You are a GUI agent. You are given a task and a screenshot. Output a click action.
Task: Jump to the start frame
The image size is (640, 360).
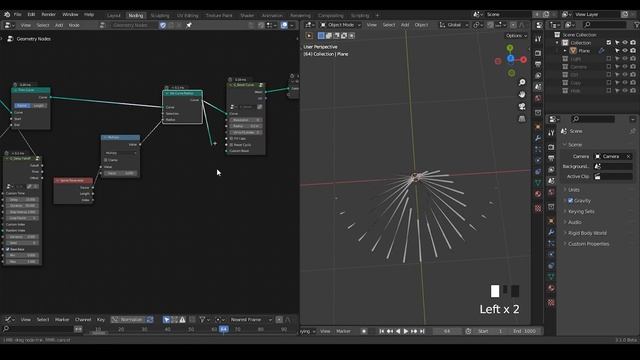(x=382, y=331)
